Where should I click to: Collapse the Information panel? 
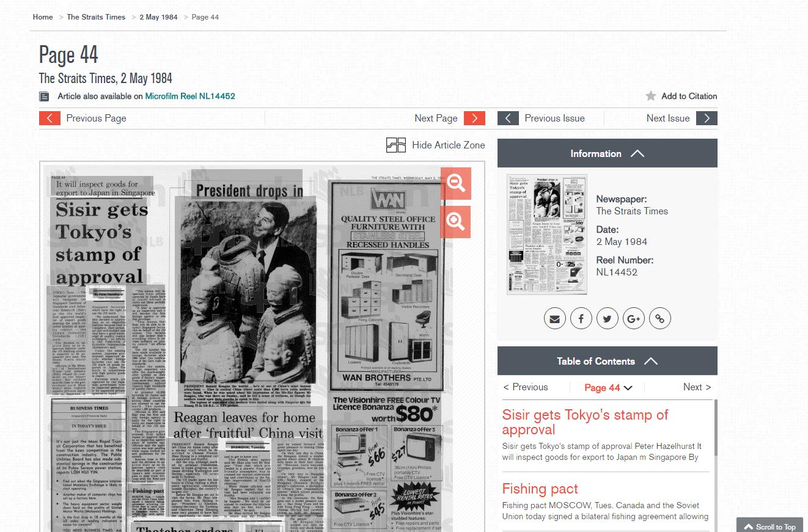(607, 153)
